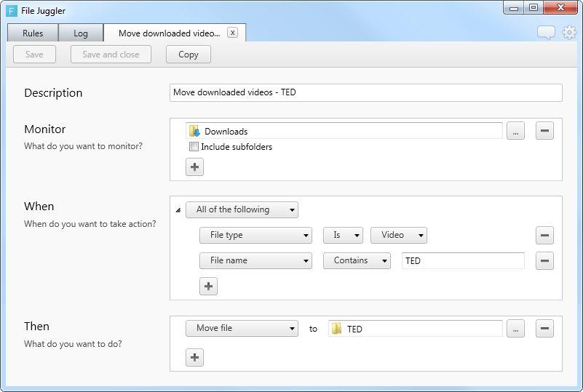583x392 pixels.
Task: Close the Move downloaded video tab
Action: [232, 33]
